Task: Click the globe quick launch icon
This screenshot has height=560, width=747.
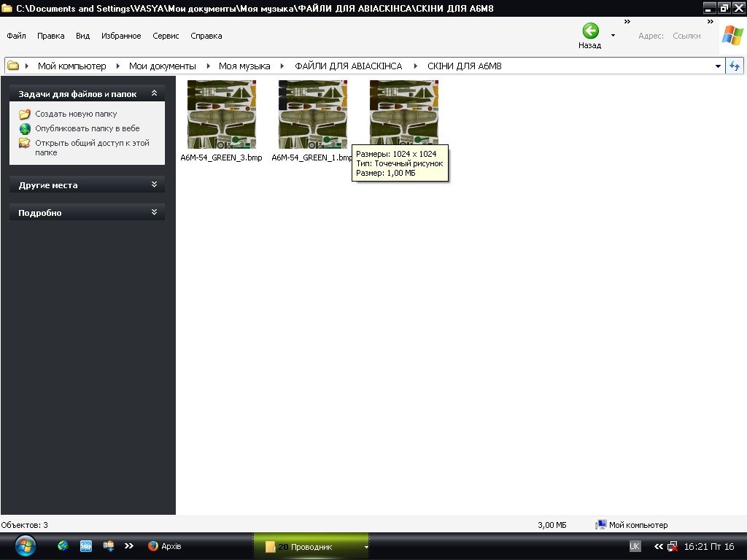Action: [x=63, y=545]
